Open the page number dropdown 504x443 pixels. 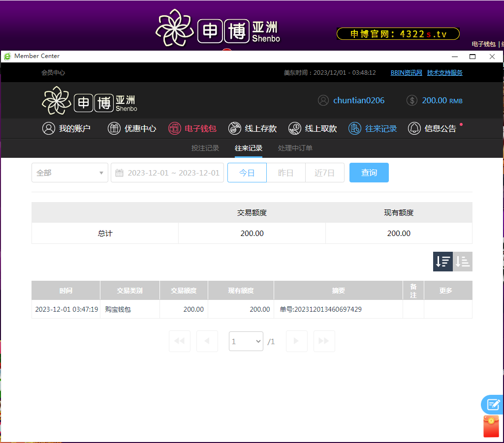(x=246, y=341)
